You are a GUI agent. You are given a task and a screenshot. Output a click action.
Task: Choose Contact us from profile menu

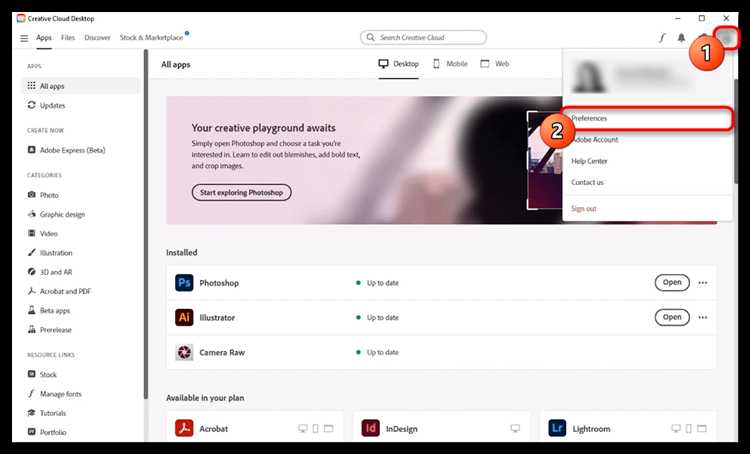[x=647, y=182]
